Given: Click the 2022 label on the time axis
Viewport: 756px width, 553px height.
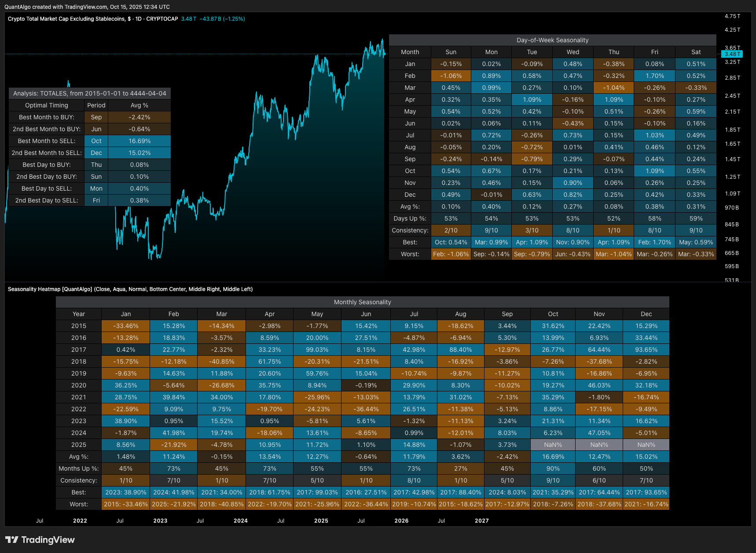Looking at the screenshot, I should click(x=80, y=521).
